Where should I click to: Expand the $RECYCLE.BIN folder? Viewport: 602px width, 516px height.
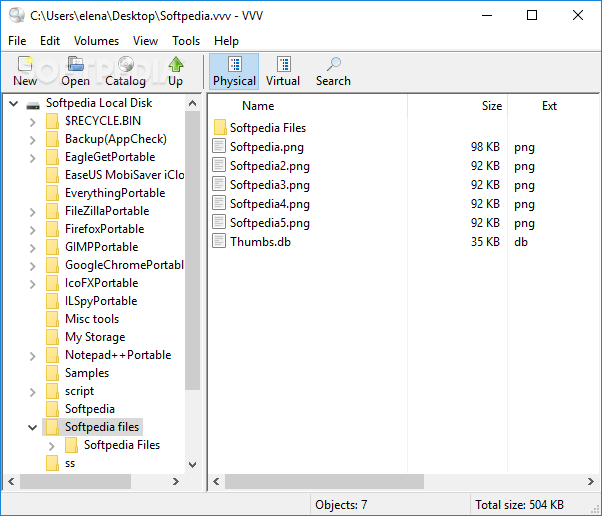click(x=33, y=122)
